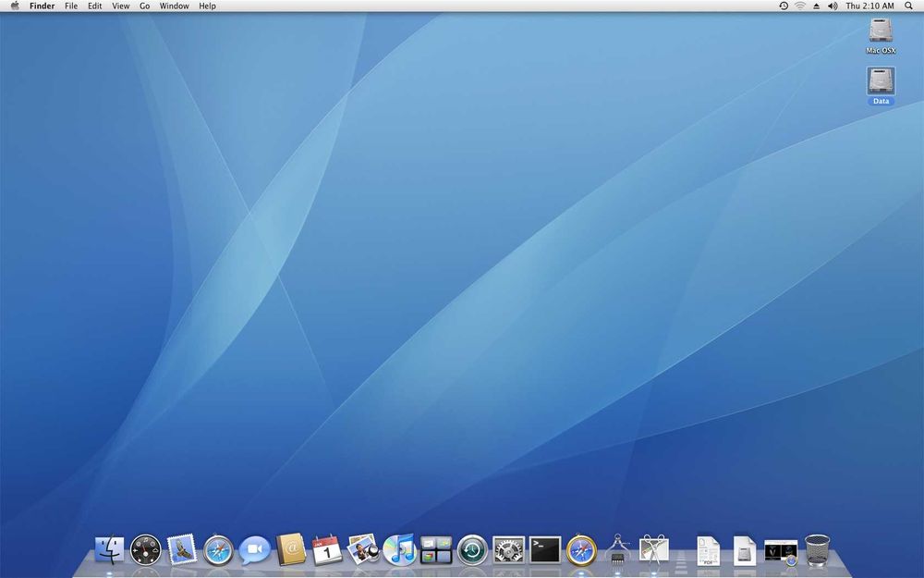The height and width of the screenshot is (578, 924).
Task: Open Finder from the Dock
Action: click(110, 549)
